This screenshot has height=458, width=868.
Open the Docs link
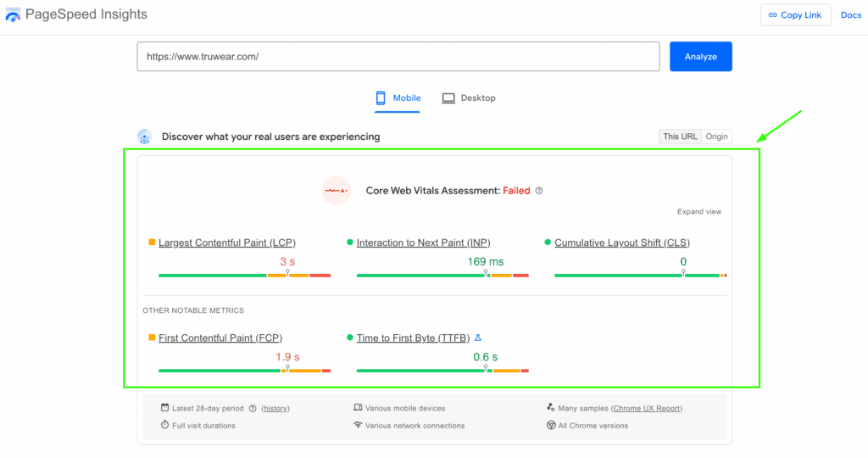pos(850,15)
